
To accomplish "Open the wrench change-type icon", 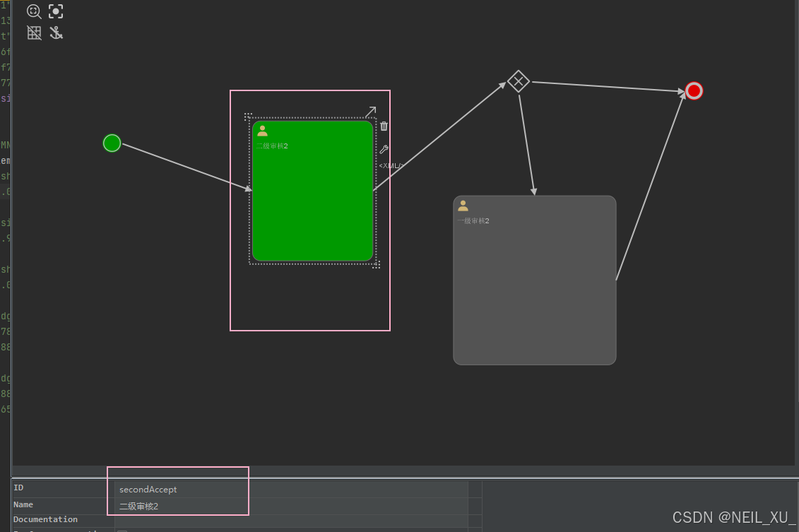I will (x=384, y=149).
